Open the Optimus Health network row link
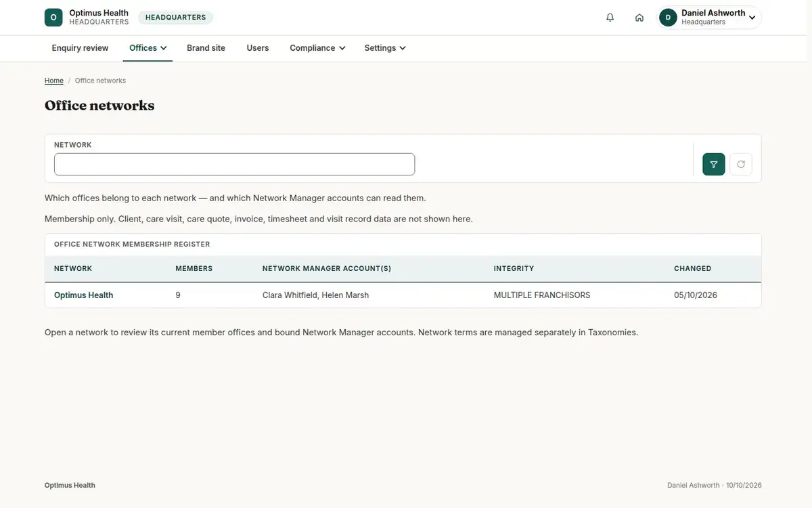 click(84, 295)
